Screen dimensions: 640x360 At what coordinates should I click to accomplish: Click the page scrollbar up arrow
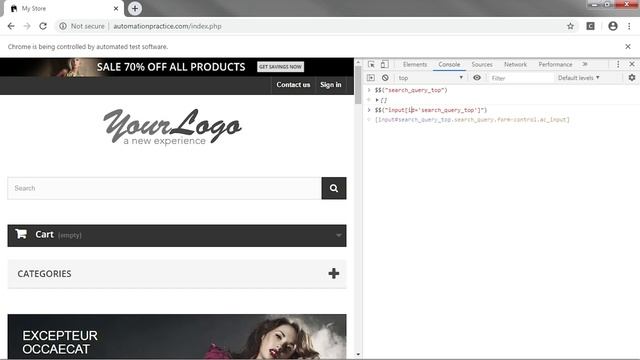tap(358, 62)
